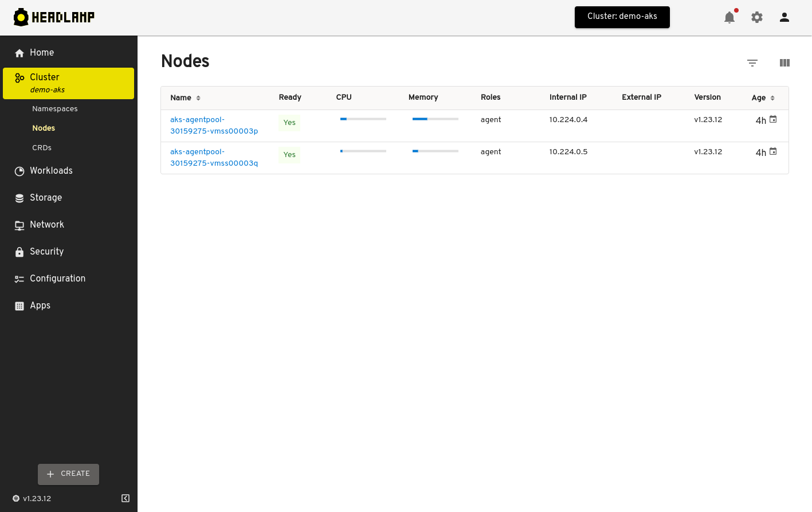The width and height of the screenshot is (812, 512).
Task: Open the Apps section
Action: 69,306
